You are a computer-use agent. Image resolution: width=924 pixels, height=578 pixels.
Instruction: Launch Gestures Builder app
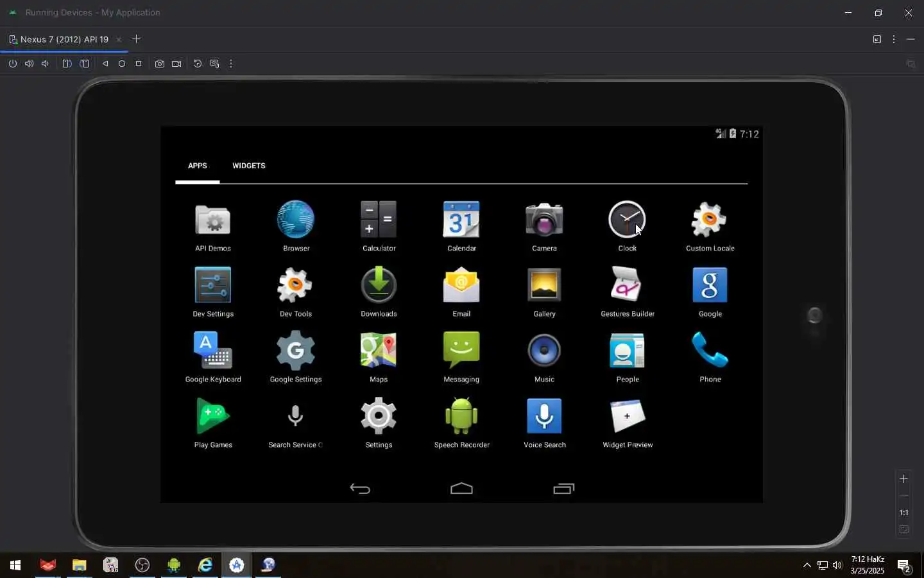click(627, 292)
